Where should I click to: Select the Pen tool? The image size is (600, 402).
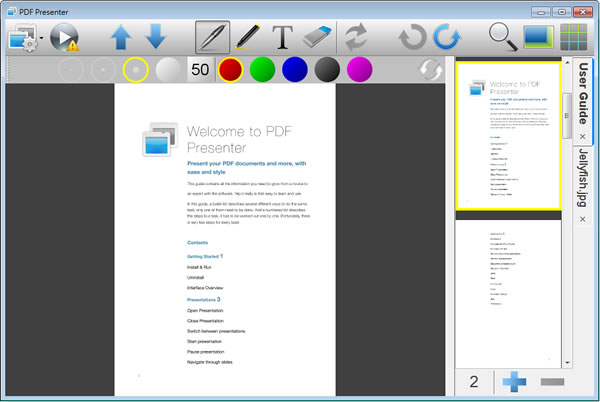click(212, 37)
